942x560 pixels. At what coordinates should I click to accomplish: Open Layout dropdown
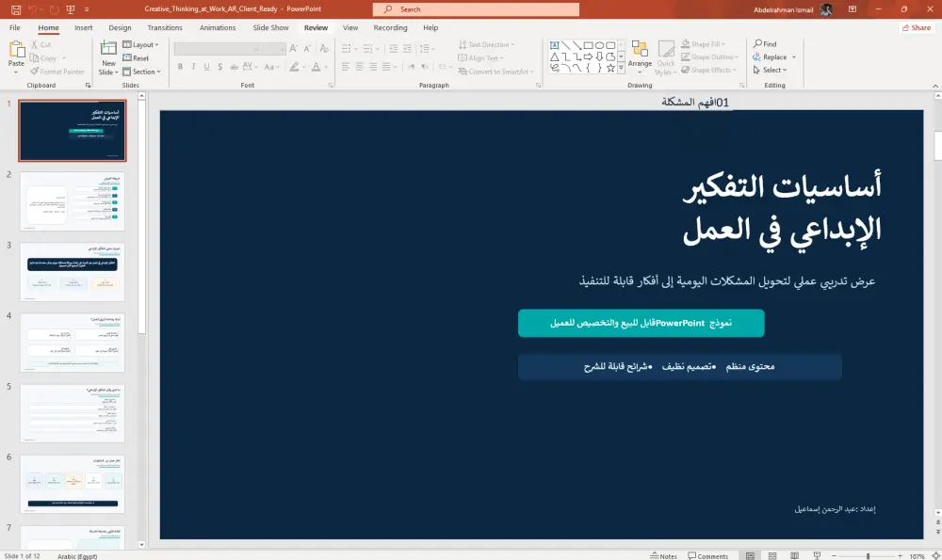click(141, 45)
